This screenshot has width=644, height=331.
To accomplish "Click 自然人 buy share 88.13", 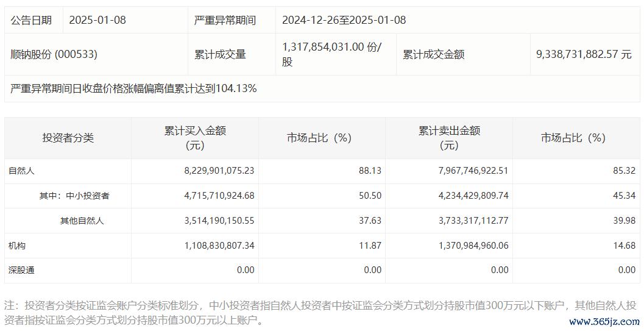I will [370, 171].
